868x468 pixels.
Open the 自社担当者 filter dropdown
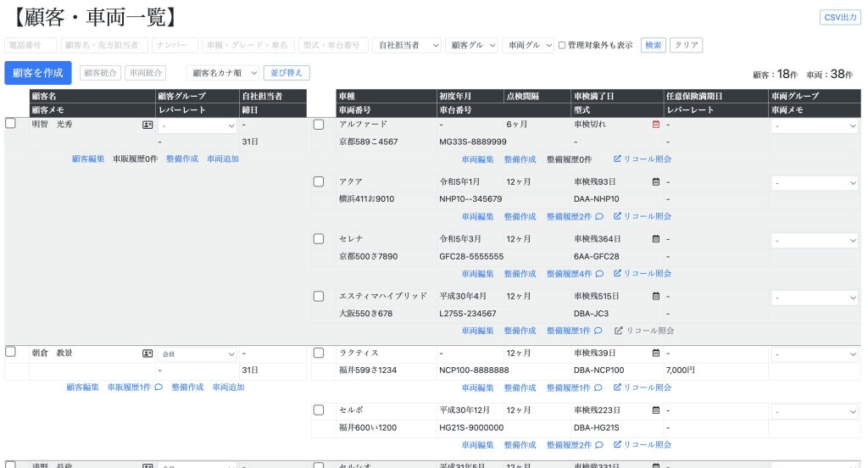pos(407,46)
